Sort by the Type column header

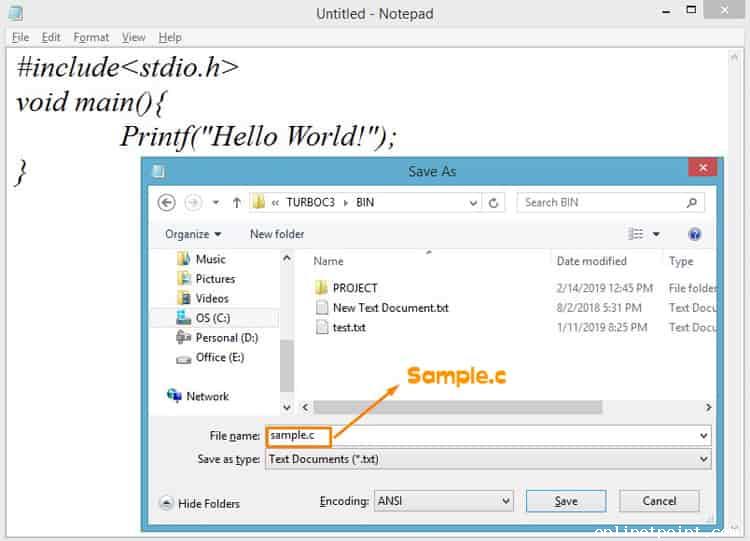coord(681,261)
